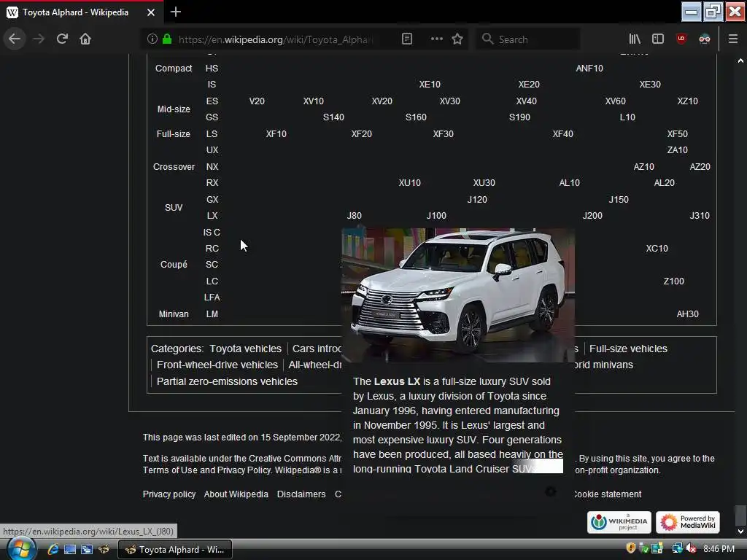Viewport: 747px width, 560px height.
Task: Open the Firefox hamburger menu
Action: [732, 39]
